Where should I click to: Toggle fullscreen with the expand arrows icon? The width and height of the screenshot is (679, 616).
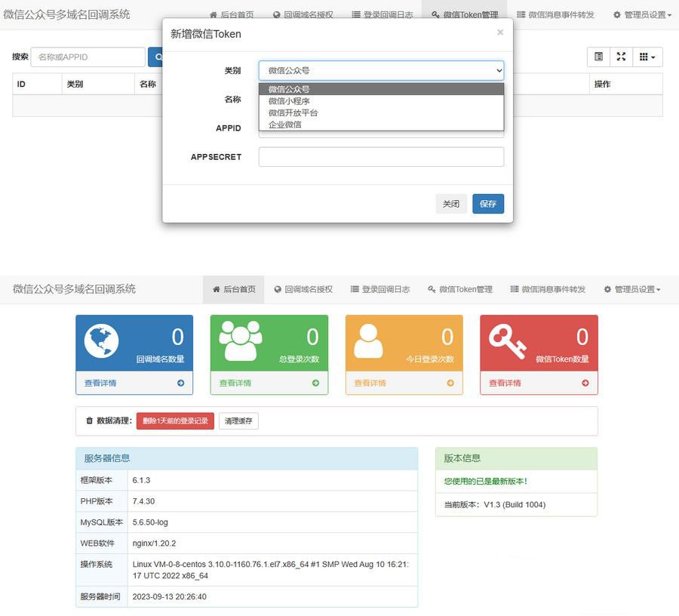click(x=622, y=57)
